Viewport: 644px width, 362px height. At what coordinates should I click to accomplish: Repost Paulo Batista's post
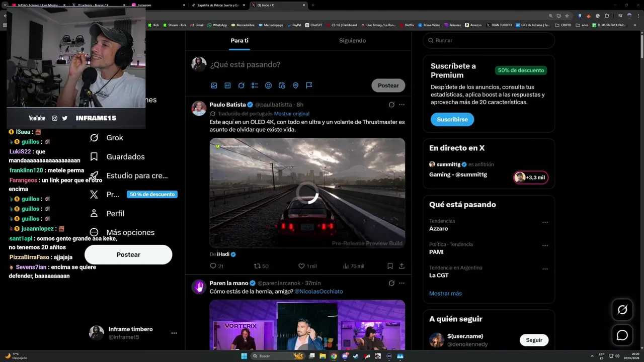(261, 266)
